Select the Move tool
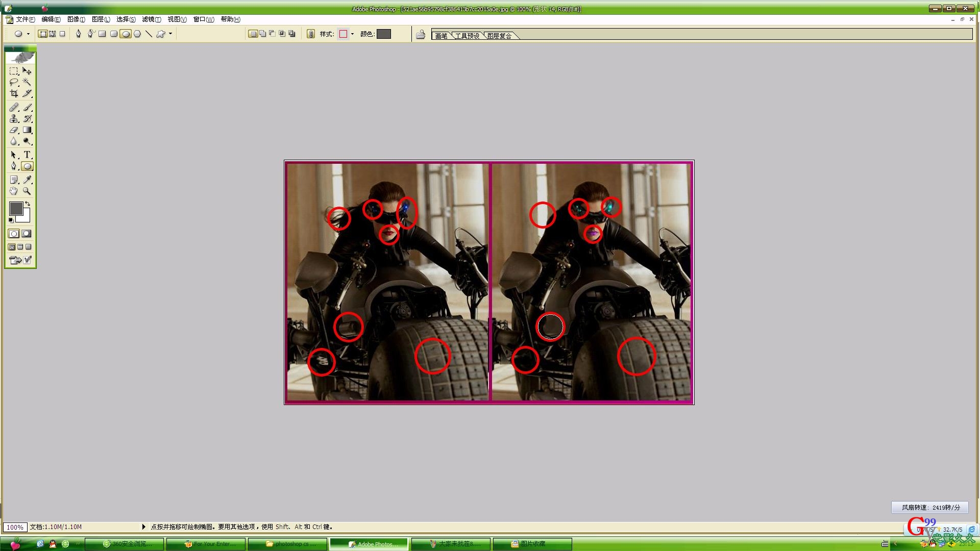Viewport: 980px width, 551px height. [27, 71]
